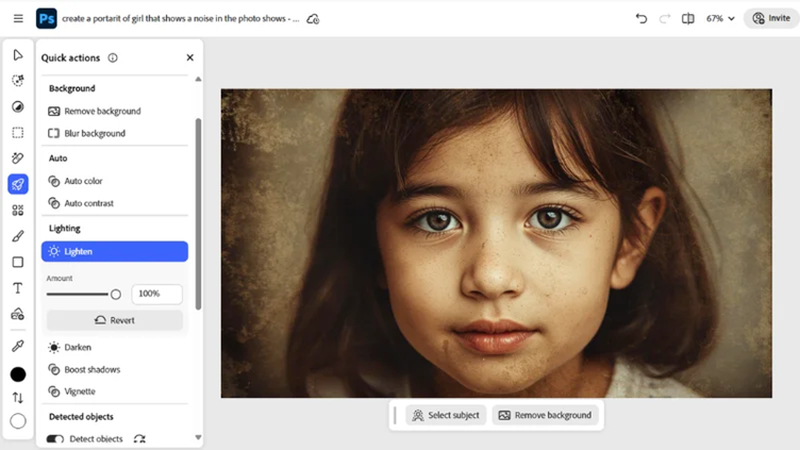Open the black foreground color swatch

(x=18, y=374)
